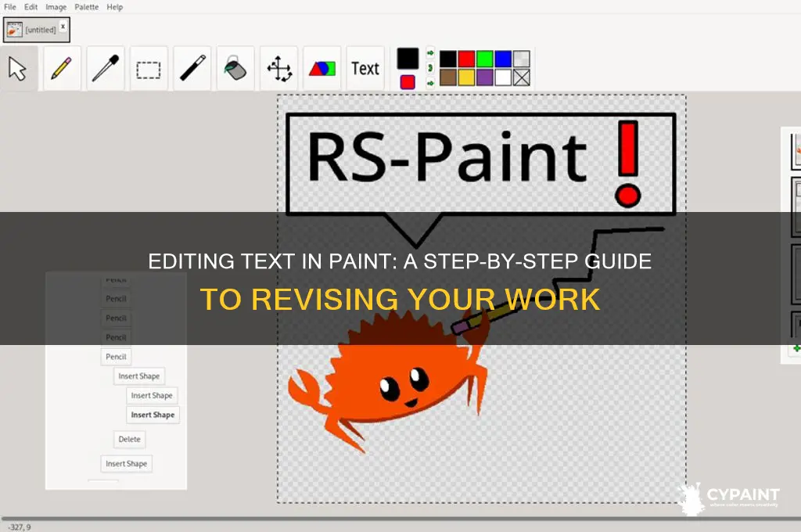Click bottom green arrow beside secondary color
801x532 pixels.
430,83
